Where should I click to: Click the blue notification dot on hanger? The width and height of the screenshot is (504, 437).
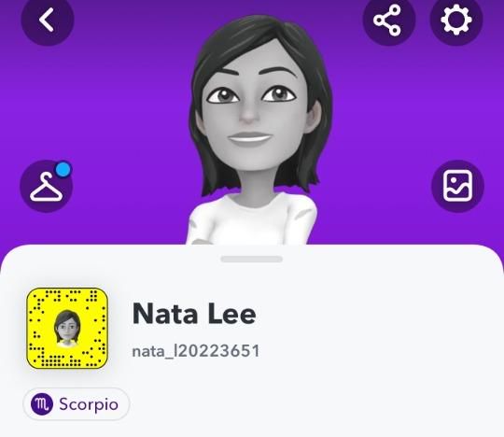pos(63,169)
